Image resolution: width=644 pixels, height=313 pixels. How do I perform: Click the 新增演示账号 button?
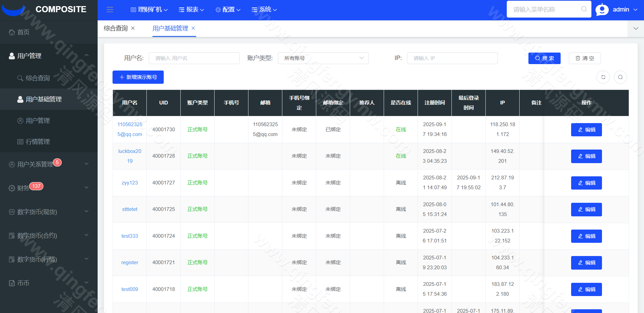pos(138,77)
